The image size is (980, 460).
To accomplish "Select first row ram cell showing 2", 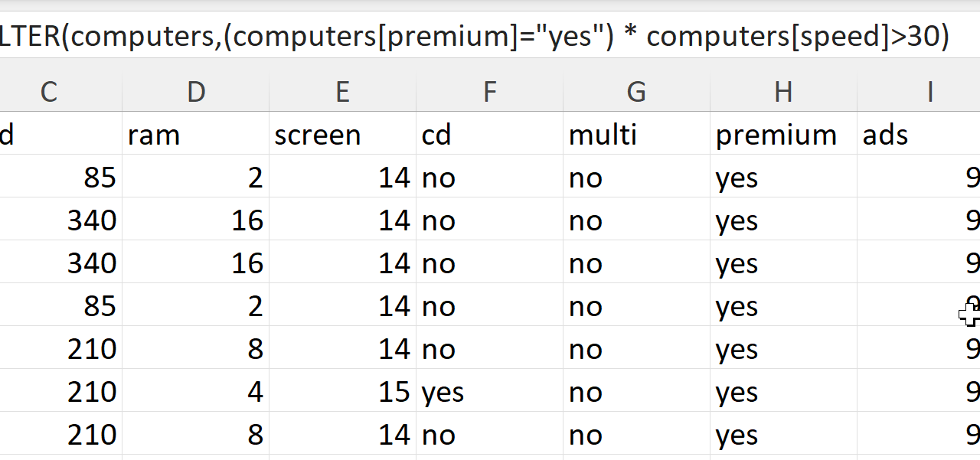I will pyautogui.click(x=196, y=178).
